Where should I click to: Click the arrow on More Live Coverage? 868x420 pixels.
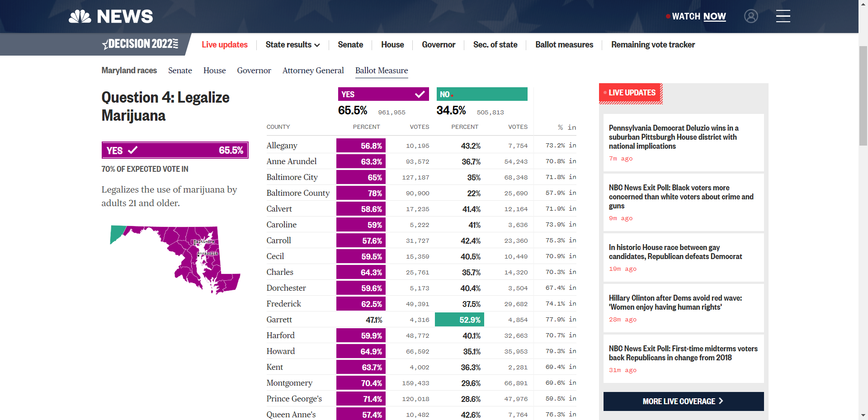[x=721, y=401]
